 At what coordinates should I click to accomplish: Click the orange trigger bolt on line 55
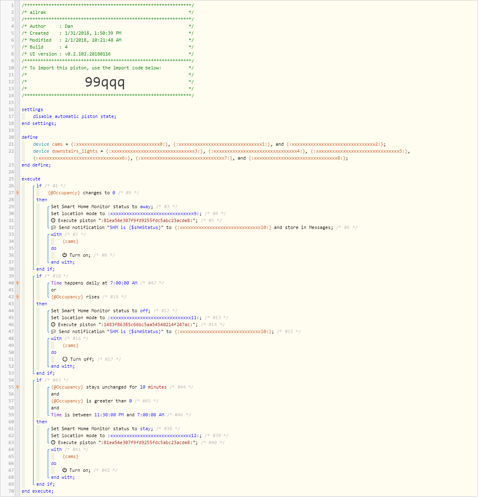pyautogui.click(x=18, y=387)
